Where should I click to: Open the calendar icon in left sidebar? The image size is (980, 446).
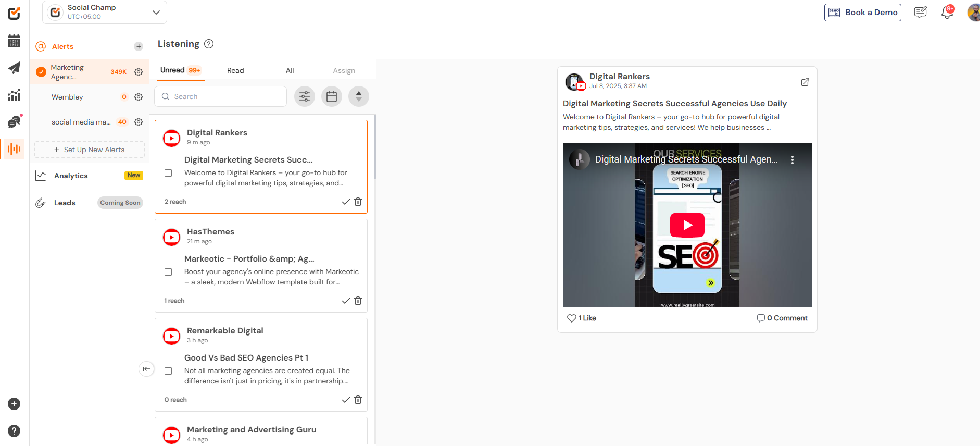pos(14,41)
